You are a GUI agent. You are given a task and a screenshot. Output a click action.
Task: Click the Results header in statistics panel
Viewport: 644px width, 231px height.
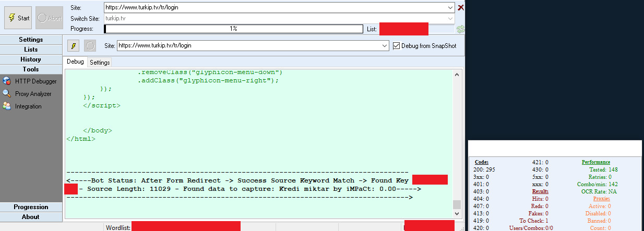(540, 191)
